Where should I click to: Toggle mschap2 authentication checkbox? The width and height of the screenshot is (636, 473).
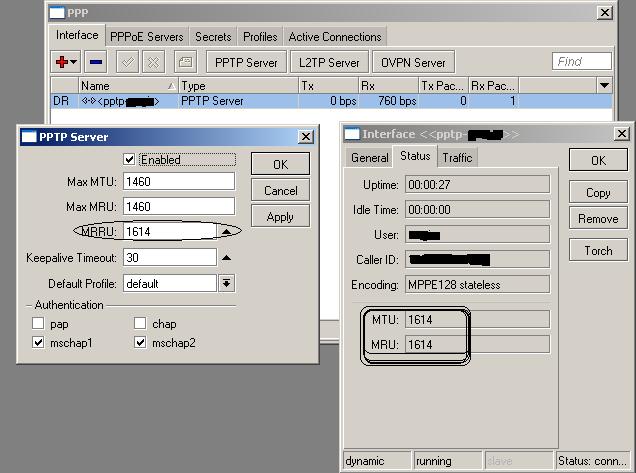(x=140, y=342)
